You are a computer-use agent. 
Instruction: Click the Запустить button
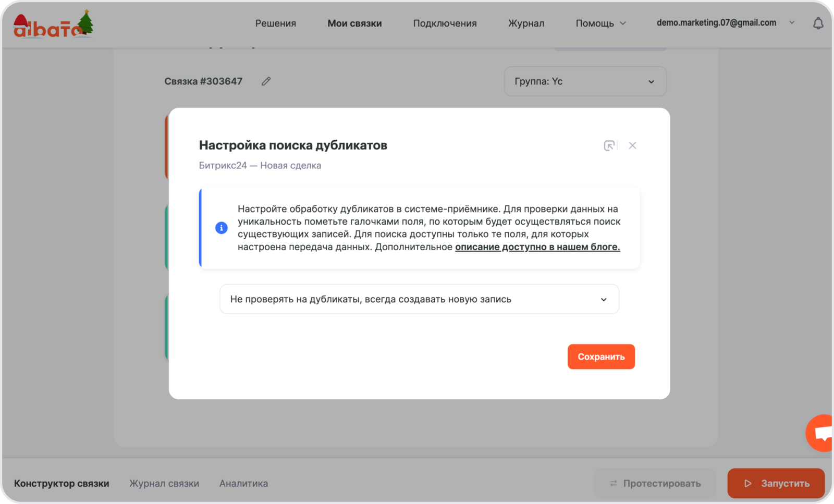tap(776, 483)
